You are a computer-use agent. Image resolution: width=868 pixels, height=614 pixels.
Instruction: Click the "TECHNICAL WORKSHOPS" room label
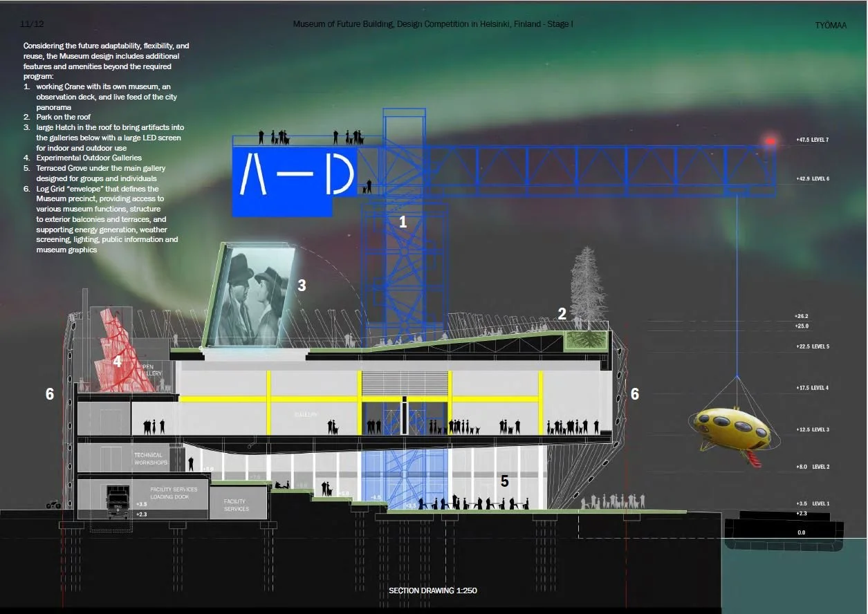pyautogui.click(x=150, y=458)
